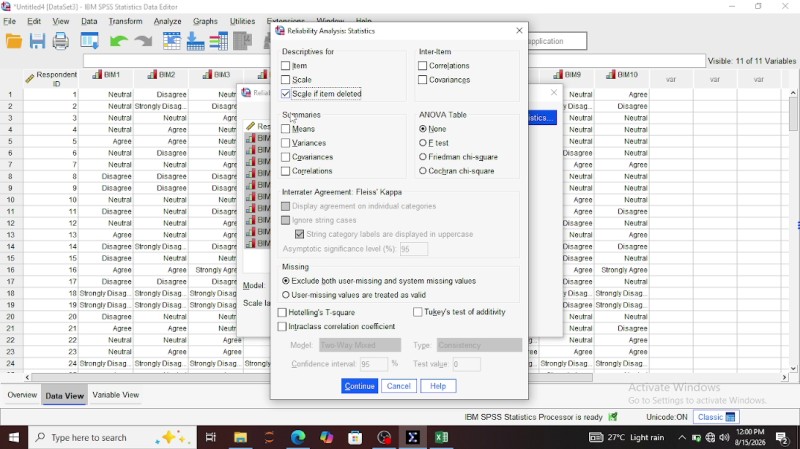800x449 pixels.
Task: Click the BIM10 column header
Action: (622, 74)
